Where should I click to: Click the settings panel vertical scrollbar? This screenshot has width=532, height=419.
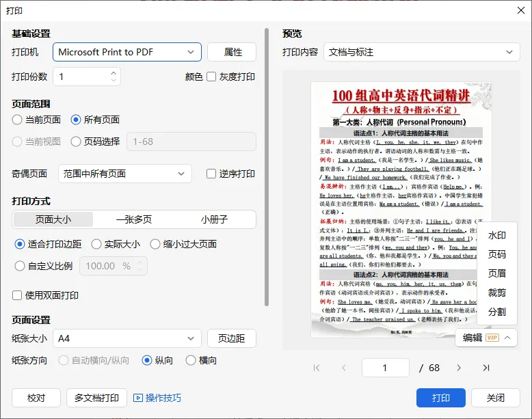pos(267,167)
